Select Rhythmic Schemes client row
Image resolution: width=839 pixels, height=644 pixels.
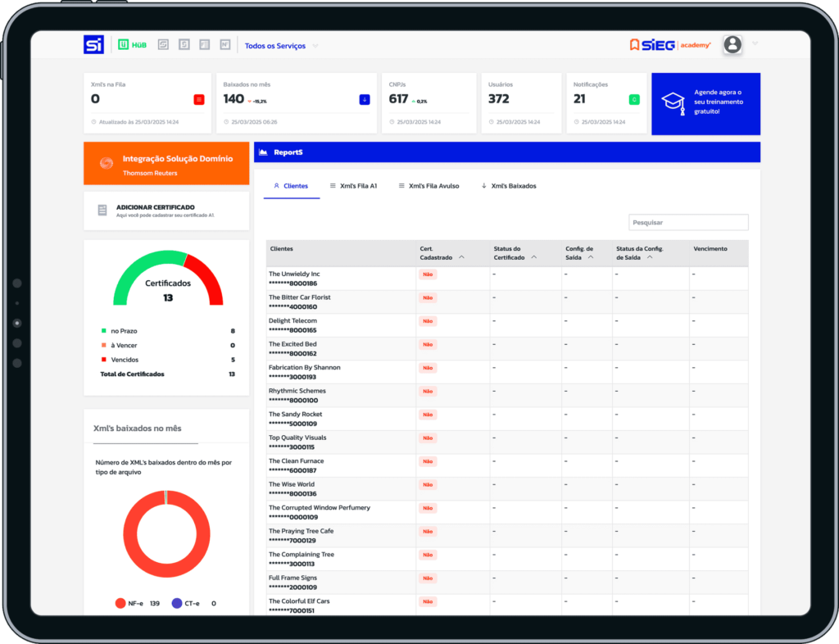point(507,396)
